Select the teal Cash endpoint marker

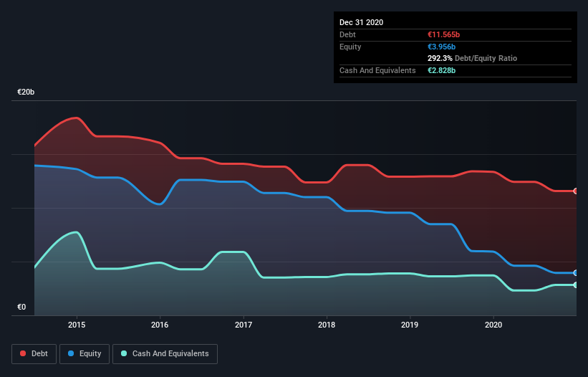point(576,285)
